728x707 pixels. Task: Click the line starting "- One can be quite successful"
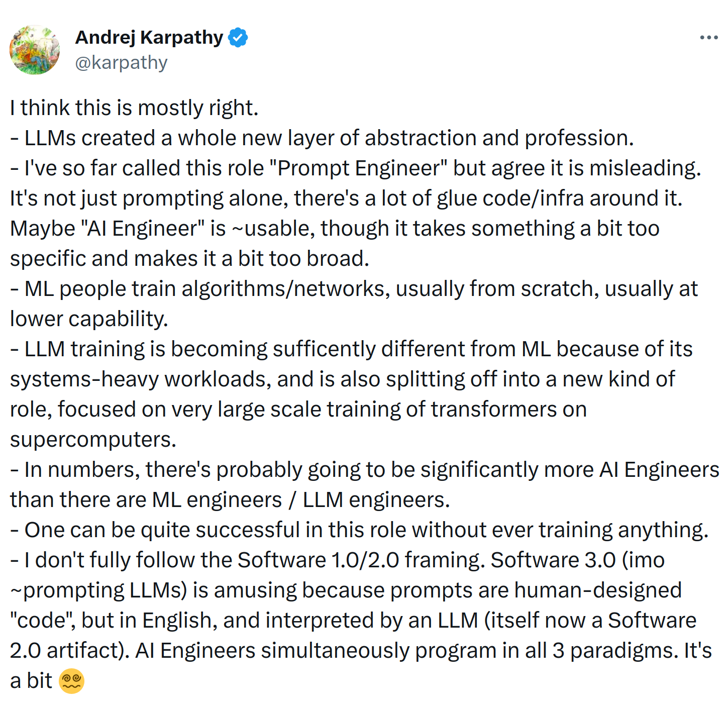tap(359, 530)
